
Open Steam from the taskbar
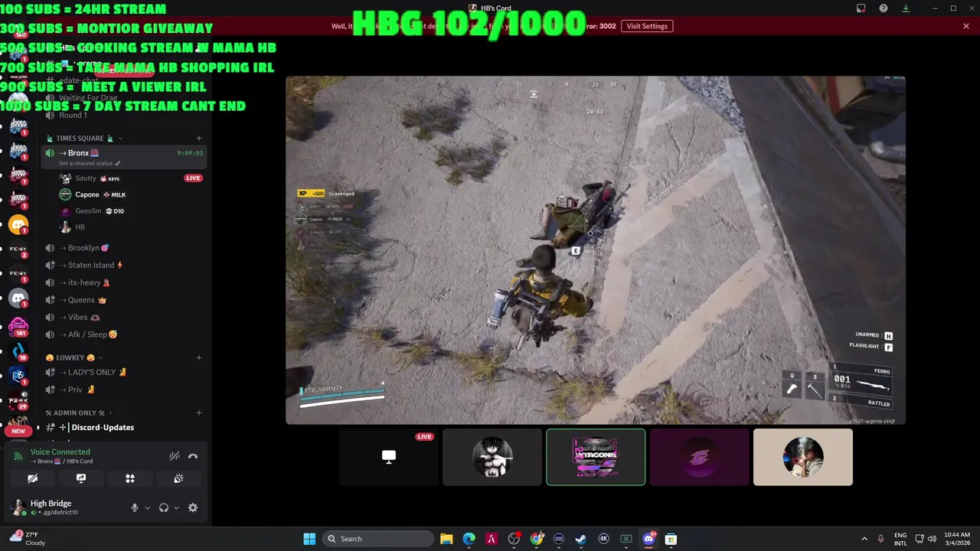click(x=581, y=539)
